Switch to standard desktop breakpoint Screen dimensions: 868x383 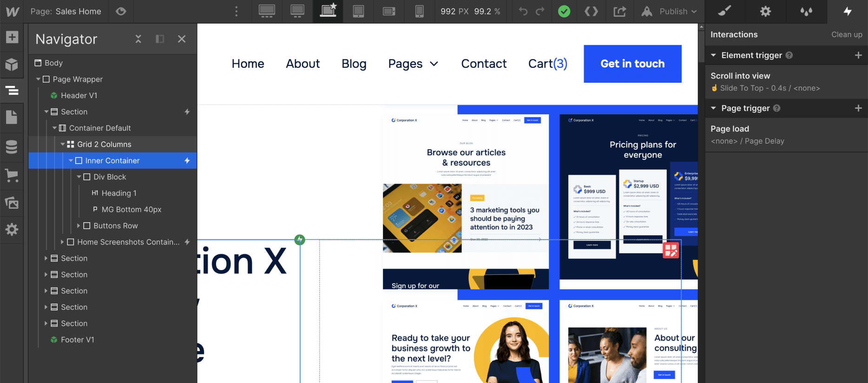pyautogui.click(x=297, y=11)
